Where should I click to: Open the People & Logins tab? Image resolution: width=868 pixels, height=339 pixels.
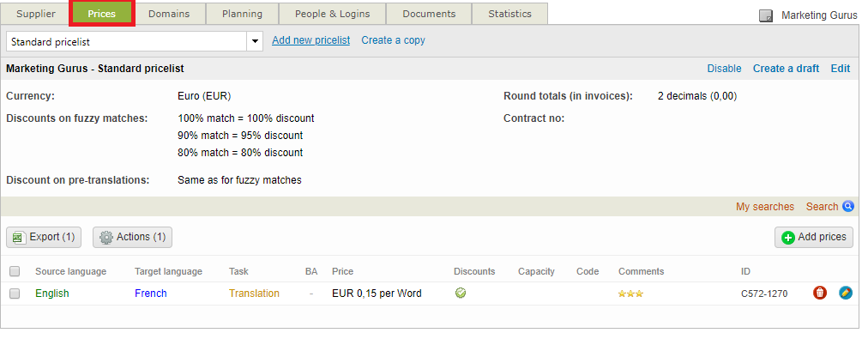click(x=332, y=14)
